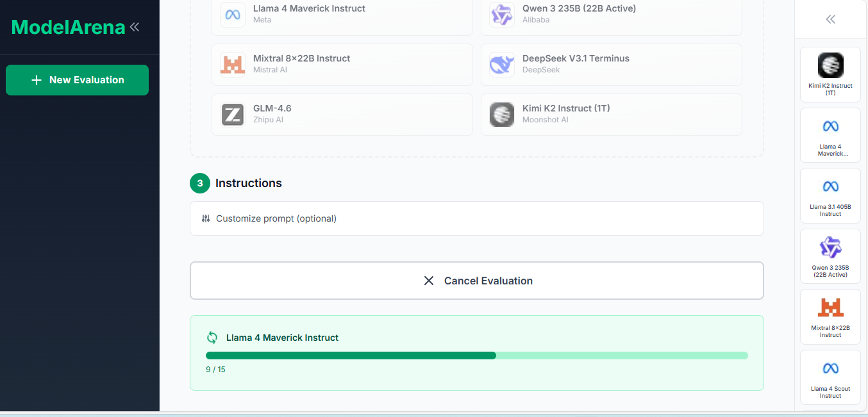The height and width of the screenshot is (417, 868).
Task: Expand Customize prompt (optional)
Action: 477,218
